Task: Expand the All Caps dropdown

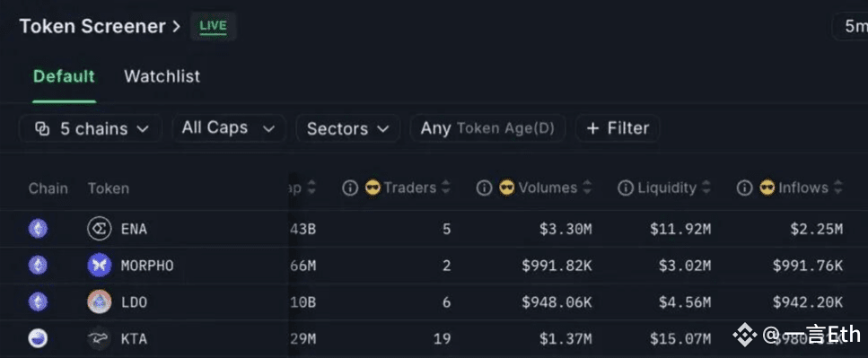Action: pyautogui.click(x=229, y=128)
